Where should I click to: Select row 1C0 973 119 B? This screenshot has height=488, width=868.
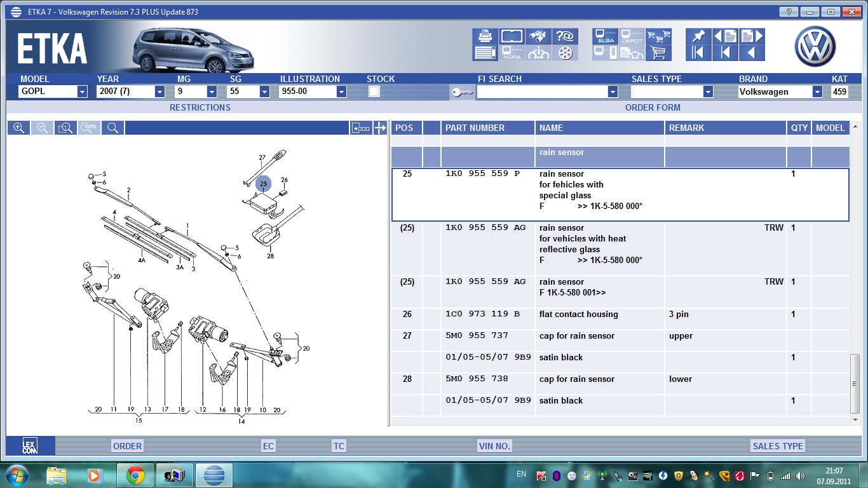[x=620, y=315]
